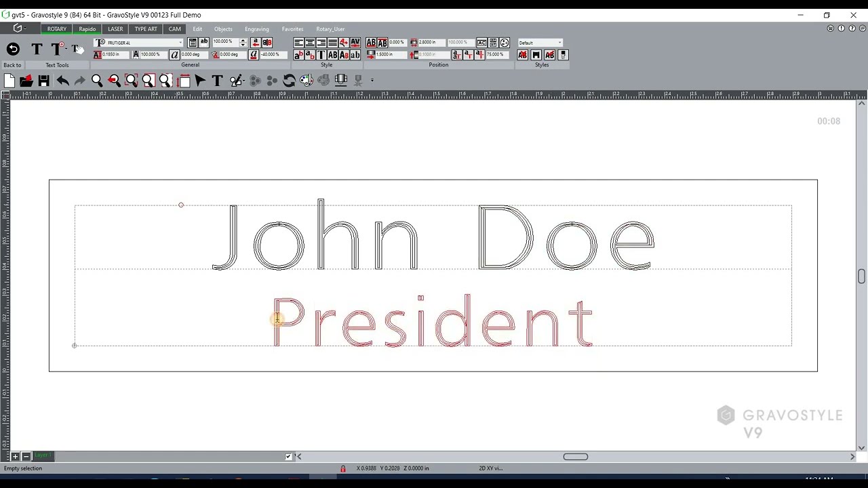Click the T text mode icon in main toolbar
The height and width of the screenshot is (488, 868).
[x=217, y=81]
